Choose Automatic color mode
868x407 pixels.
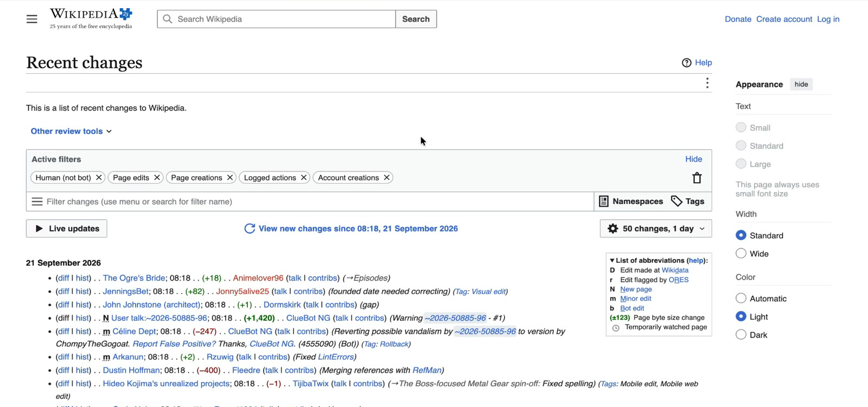(x=741, y=298)
